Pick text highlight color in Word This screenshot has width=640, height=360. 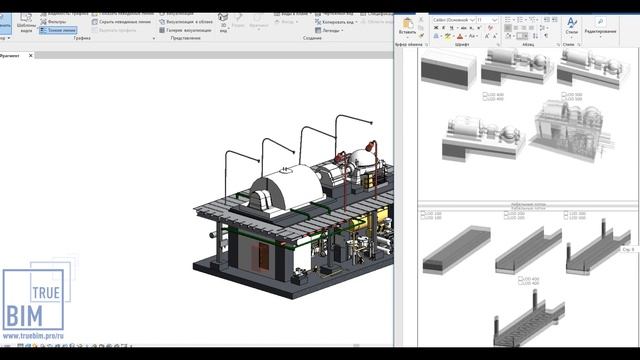448,36
